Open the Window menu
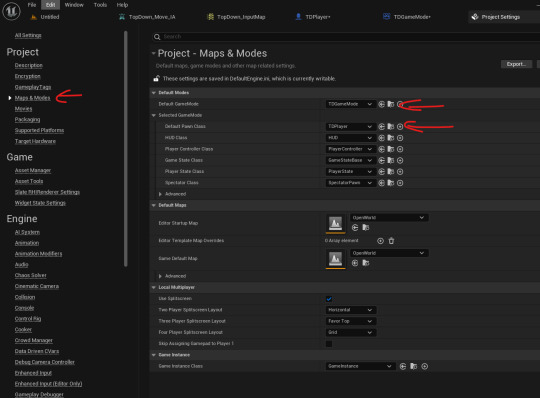Viewport: 540px width, 398px height. click(x=74, y=5)
